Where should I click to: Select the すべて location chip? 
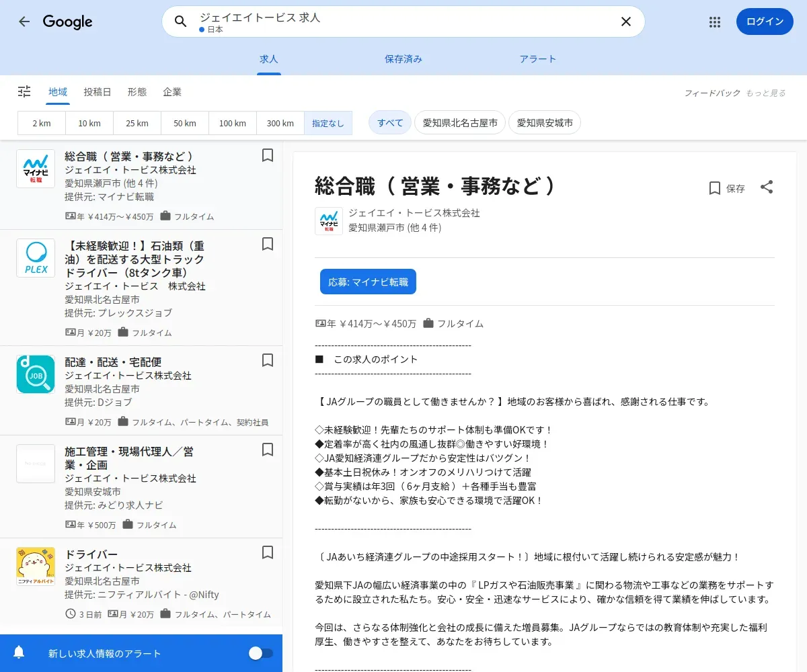[390, 123]
